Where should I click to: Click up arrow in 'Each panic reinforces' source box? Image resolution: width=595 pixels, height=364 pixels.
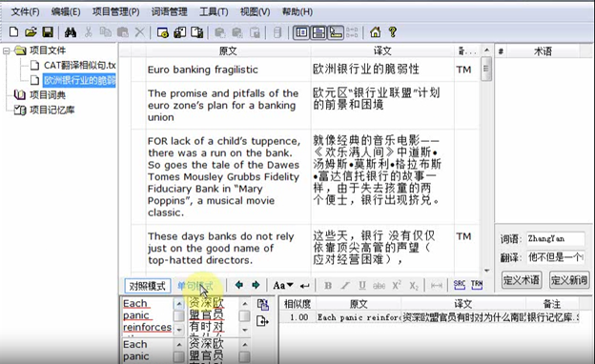point(178,304)
